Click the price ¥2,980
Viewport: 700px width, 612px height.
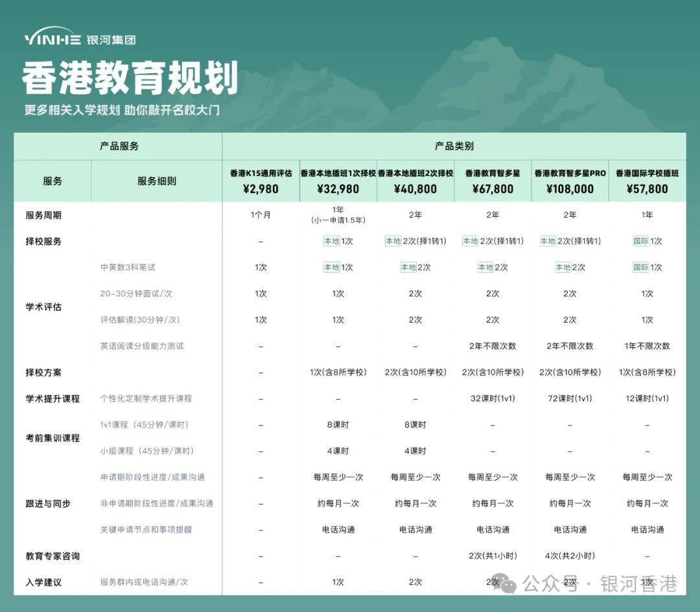(261, 189)
